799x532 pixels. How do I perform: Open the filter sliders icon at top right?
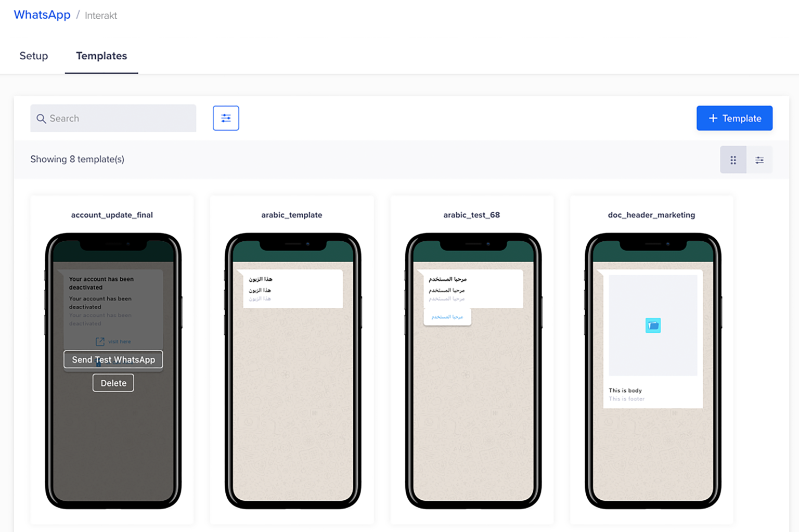(x=759, y=160)
